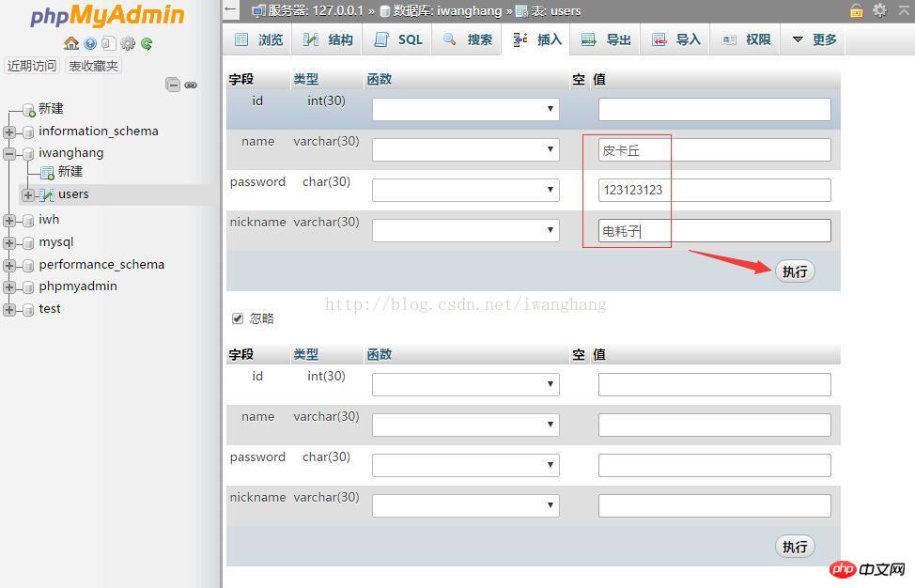Reload navigation panel with green refresh icon

(147, 44)
